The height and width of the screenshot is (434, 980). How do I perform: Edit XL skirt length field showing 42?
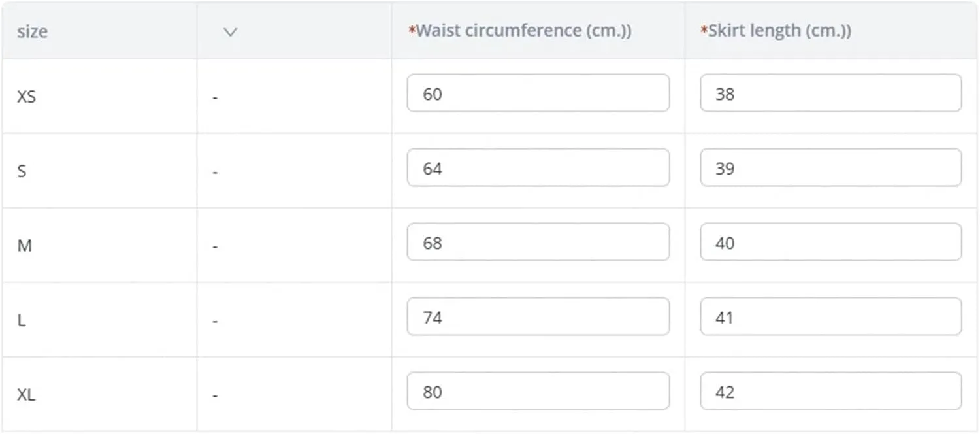[831, 392]
